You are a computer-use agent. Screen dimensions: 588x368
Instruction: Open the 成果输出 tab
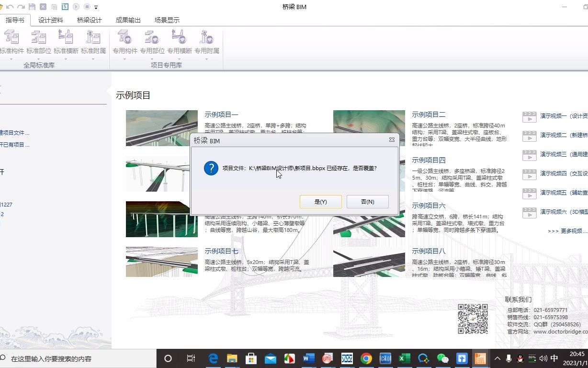(x=128, y=20)
